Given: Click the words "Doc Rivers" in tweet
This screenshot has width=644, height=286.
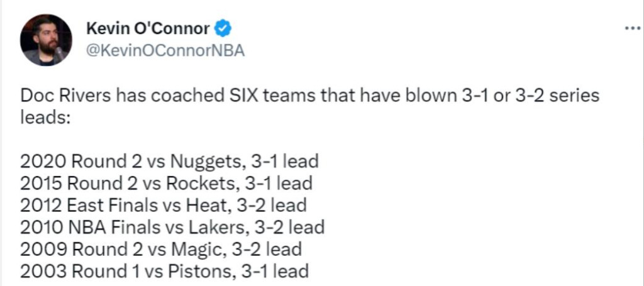Looking at the screenshot, I should [x=65, y=96].
